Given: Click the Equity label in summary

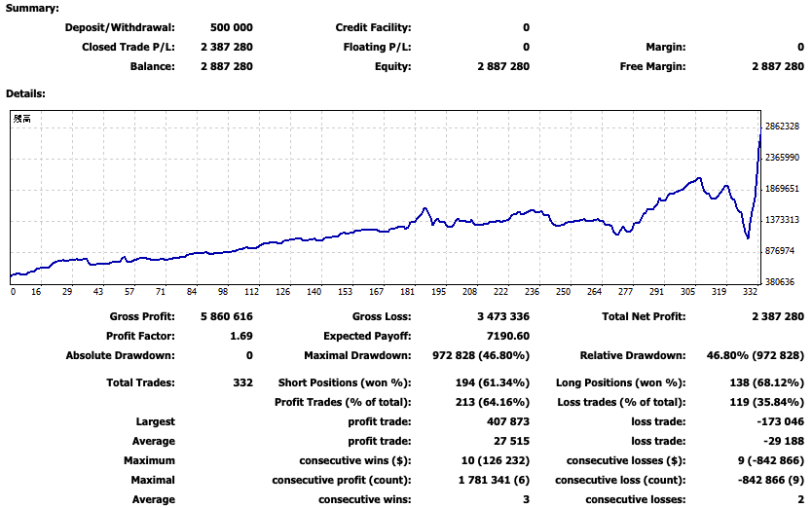Looking at the screenshot, I should (x=392, y=67).
